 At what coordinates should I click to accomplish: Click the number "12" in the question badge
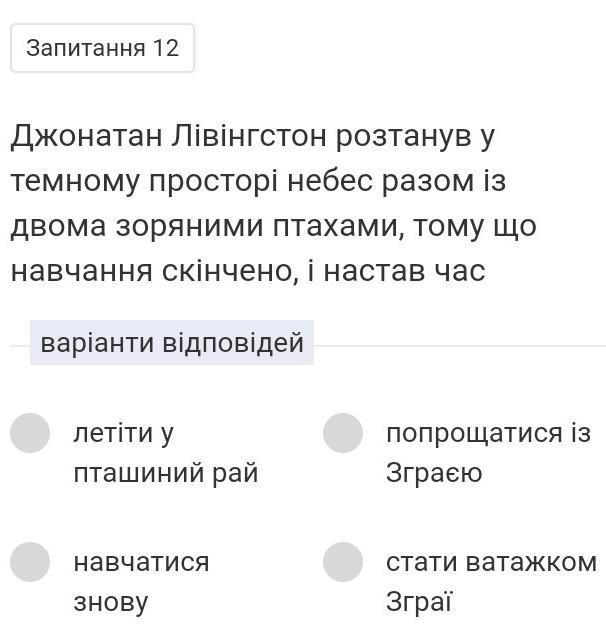[166, 48]
